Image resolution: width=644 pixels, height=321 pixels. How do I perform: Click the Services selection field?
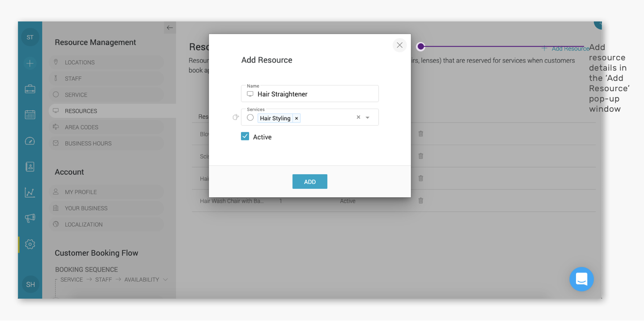pyautogui.click(x=310, y=117)
